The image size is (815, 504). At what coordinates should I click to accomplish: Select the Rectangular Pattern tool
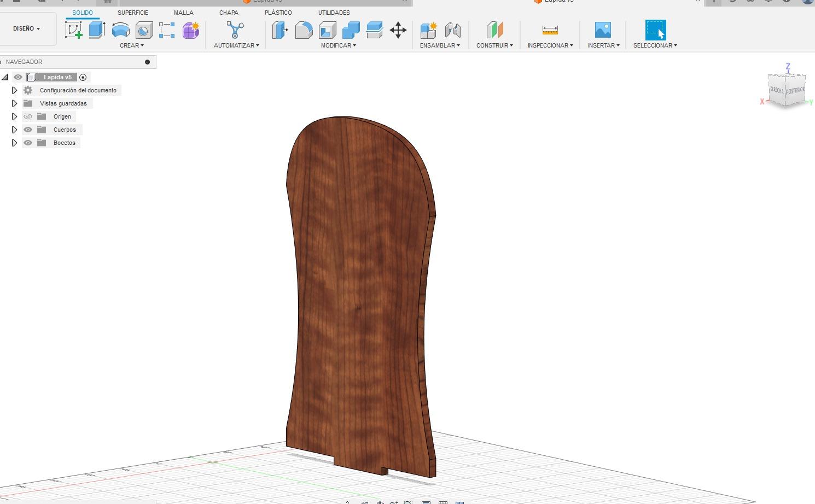tap(167, 30)
